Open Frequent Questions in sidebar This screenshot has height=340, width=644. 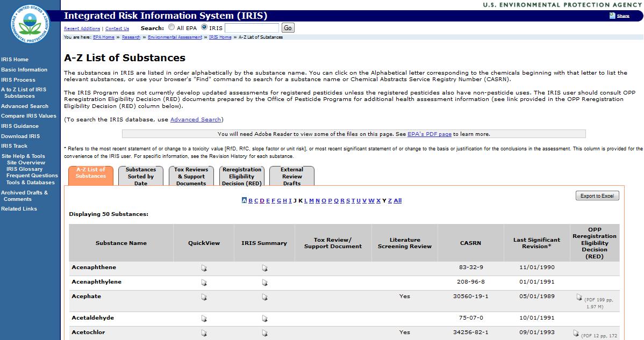click(32, 176)
